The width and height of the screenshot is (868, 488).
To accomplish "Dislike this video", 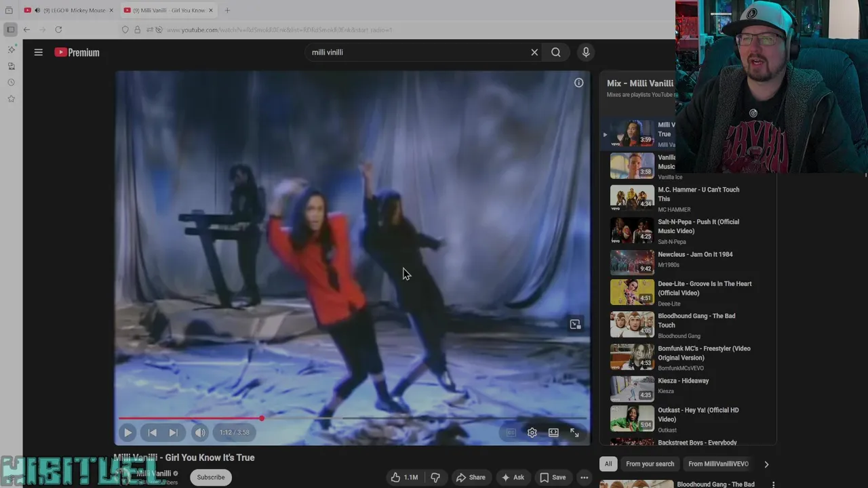I will 435,477.
